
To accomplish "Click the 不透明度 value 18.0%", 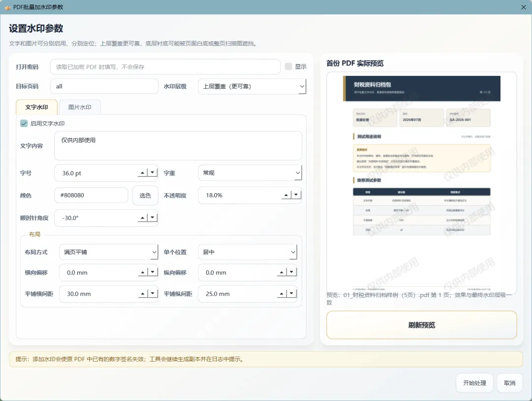I will pyautogui.click(x=214, y=196).
